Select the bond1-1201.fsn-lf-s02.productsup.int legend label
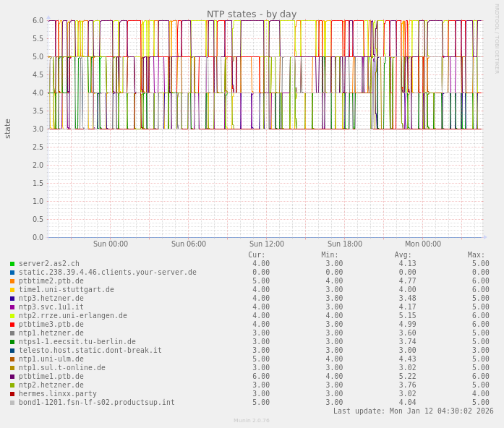 (x=96, y=403)
